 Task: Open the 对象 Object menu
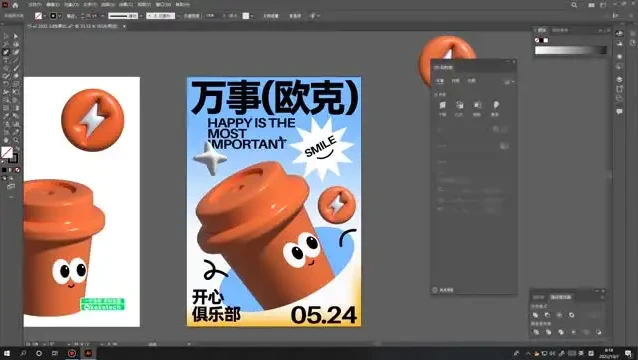pyautogui.click(x=71, y=5)
